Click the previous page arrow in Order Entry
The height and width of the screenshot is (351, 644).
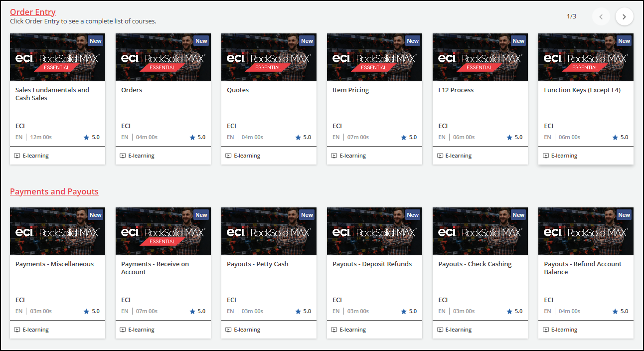601,16
